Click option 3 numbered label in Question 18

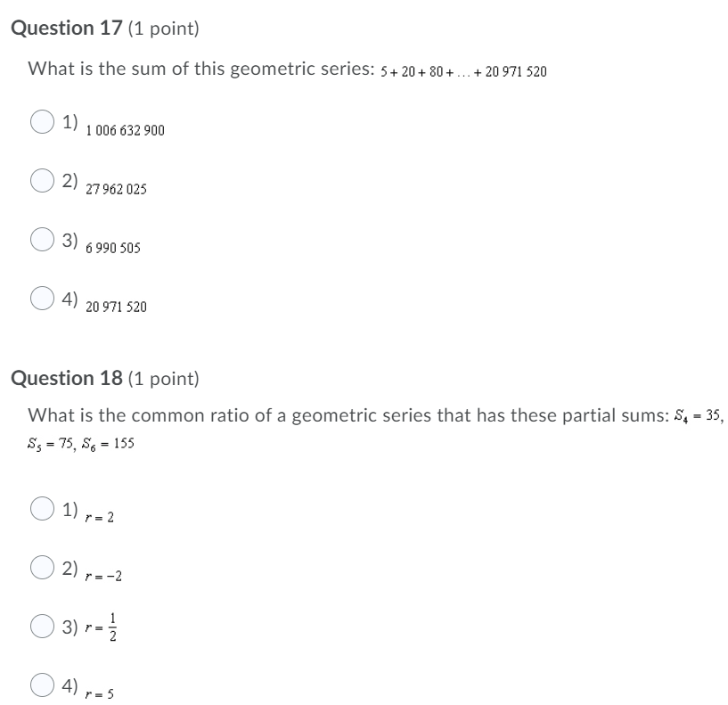point(71,627)
